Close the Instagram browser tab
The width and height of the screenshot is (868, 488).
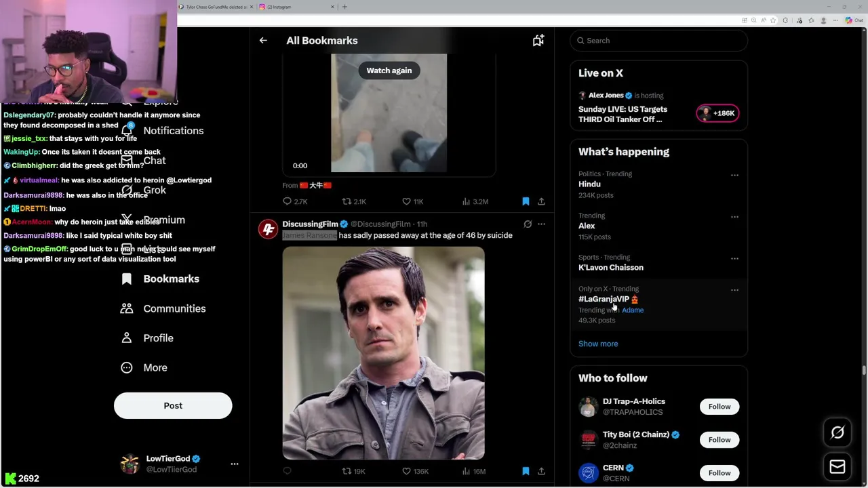click(332, 7)
